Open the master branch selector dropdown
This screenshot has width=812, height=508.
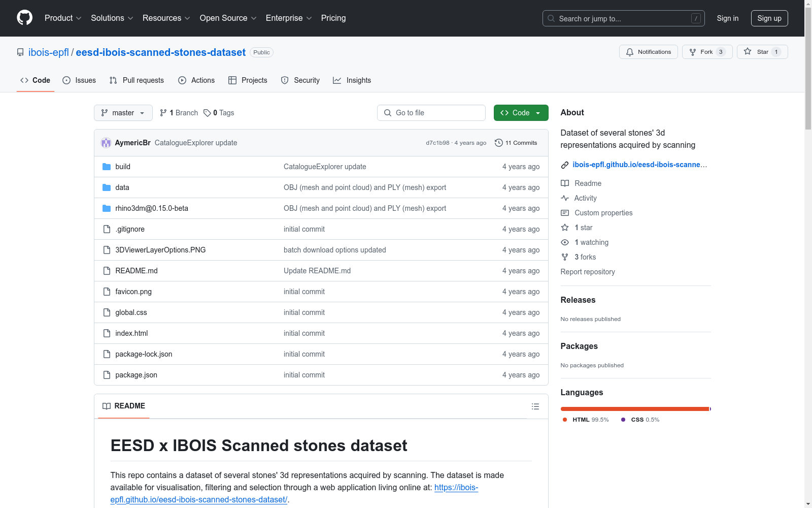tap(123, 113)
